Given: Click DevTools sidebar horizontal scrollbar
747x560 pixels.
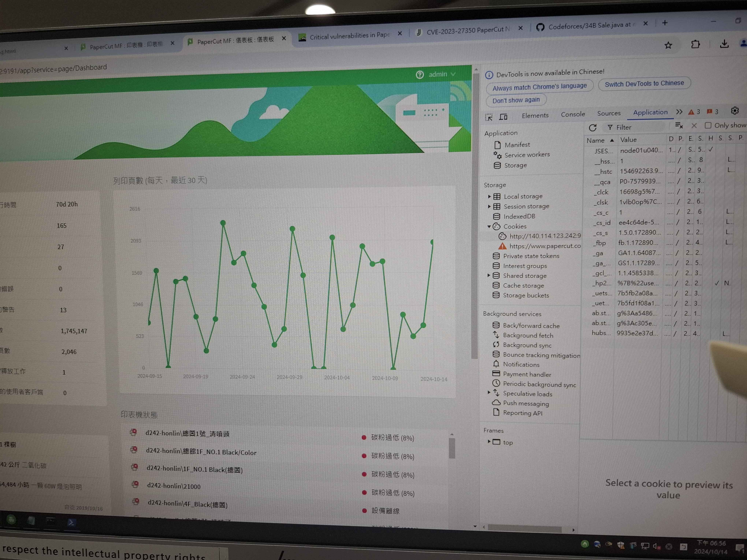Looking at the screenshot, I should 524,529.
